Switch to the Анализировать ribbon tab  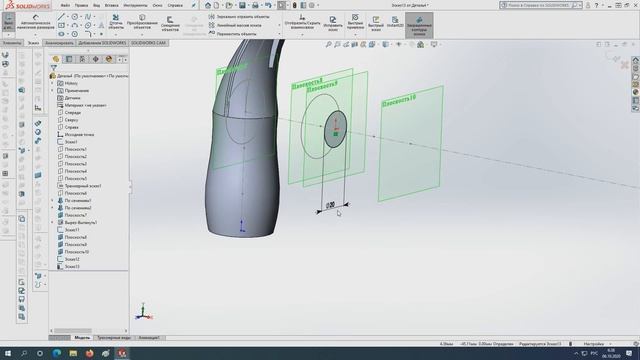(x=59, y=43)
